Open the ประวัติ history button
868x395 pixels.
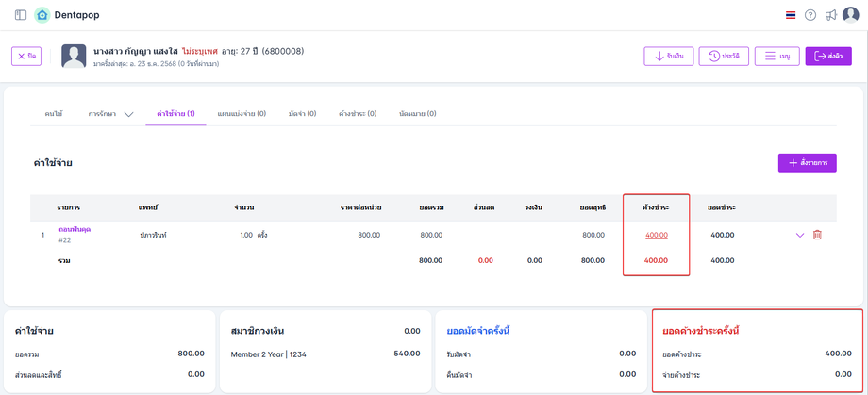point(724,57)
